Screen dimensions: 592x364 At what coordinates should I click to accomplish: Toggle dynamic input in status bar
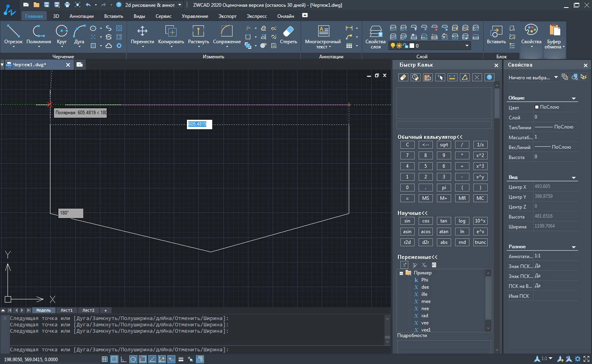(x=171, y=359)
